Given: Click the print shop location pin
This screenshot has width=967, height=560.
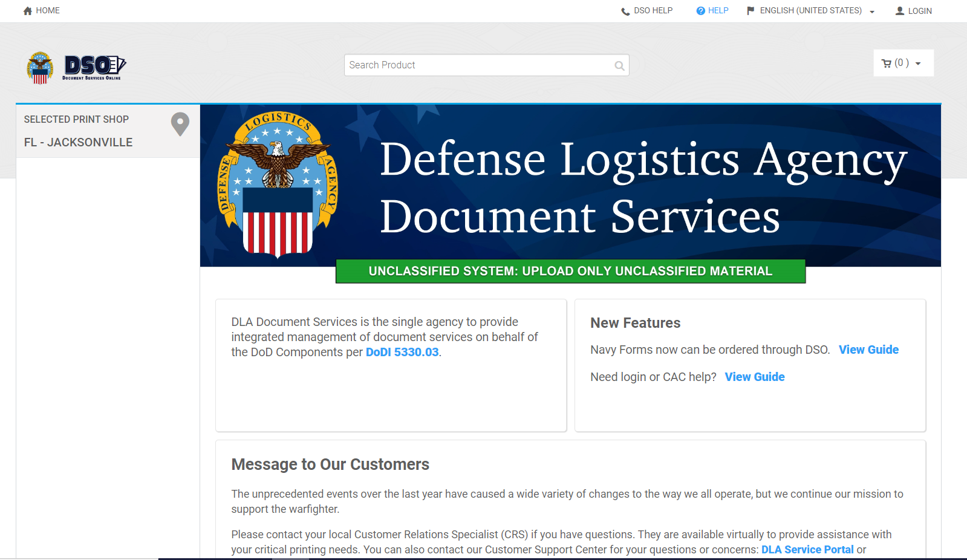Looking at the screenshot, I should point(180,125).
